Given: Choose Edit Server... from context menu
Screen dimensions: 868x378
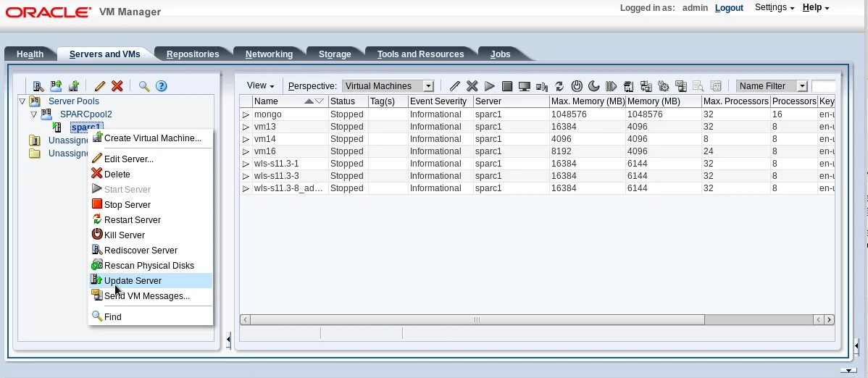Looking at the screenshot, I should tap(151, 159).
